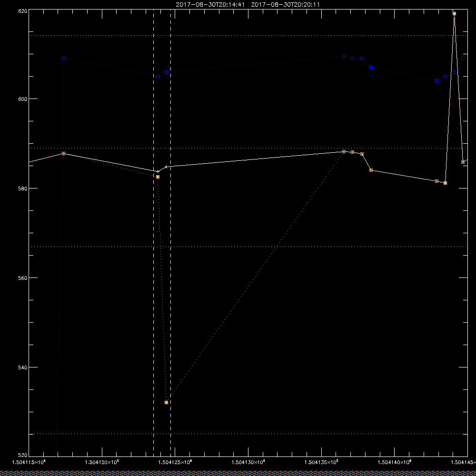The height and width of the screenshot is (476, 476).
Task: Click x-axis label 1.504120×10⁹
Action: point(102,462)
